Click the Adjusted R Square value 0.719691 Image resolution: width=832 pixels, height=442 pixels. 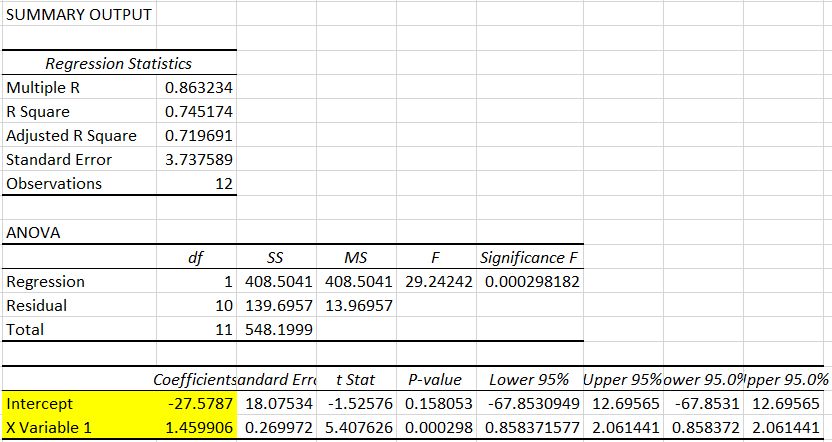point(198,136)
